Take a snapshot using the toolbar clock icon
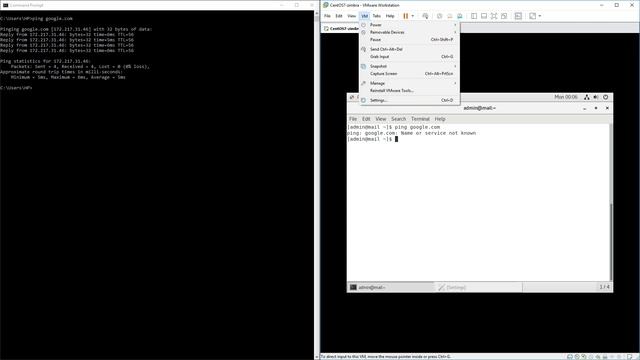The width and height of the screenshot is (640, 360). [440, 16]
